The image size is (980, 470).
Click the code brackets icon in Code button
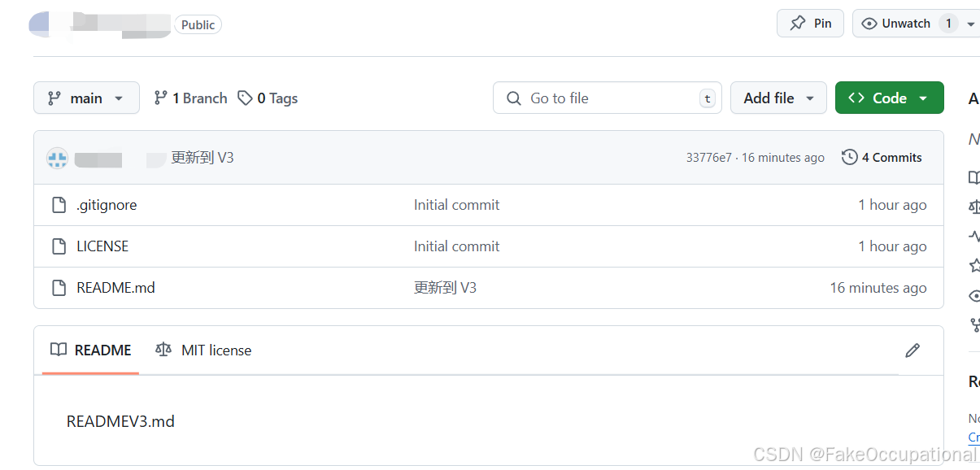(856, 98)
